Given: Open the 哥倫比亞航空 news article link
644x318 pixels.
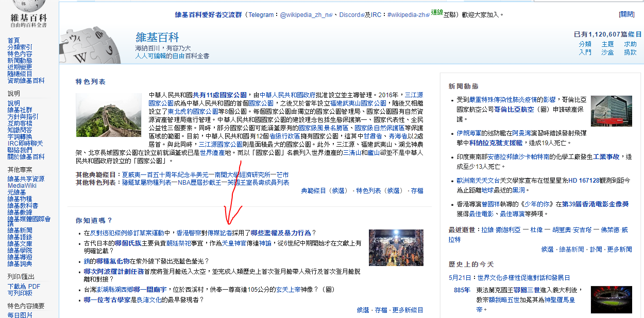Looking at the screenshot, I should point(514,110).
